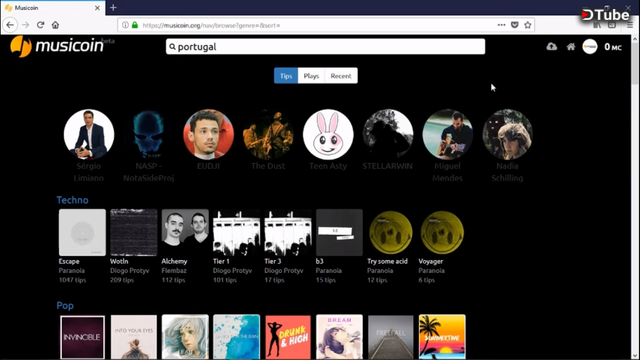Select the Tips sort tab
The height and width of the screenshot is (360, 640).
[286, 76]
